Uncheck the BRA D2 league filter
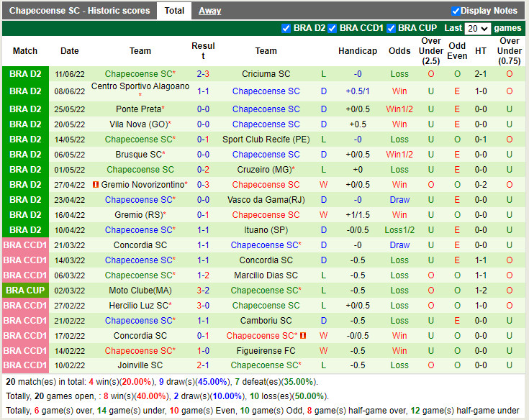 pos(286,28)
